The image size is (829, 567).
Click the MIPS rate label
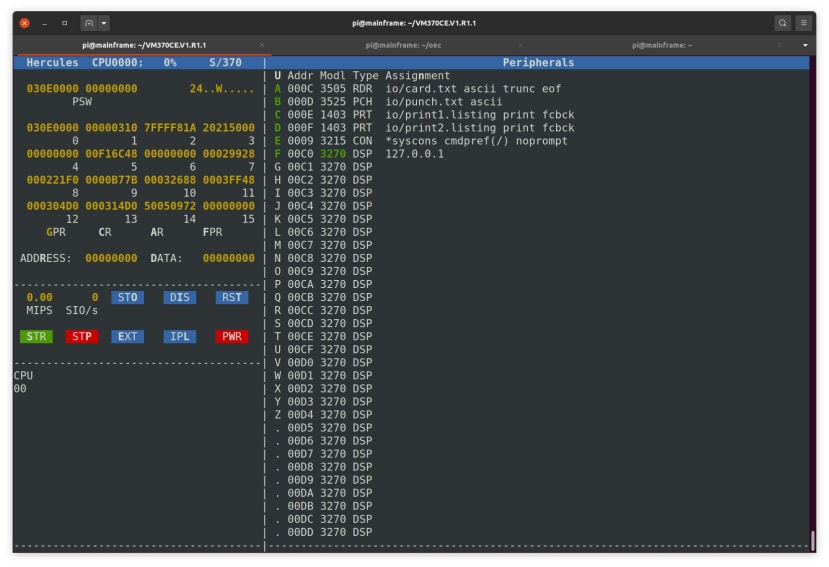[x=40, y=310]
